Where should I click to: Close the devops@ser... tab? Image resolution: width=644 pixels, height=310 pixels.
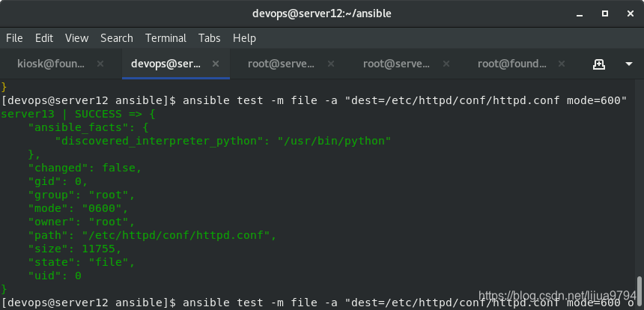[216, 64]
